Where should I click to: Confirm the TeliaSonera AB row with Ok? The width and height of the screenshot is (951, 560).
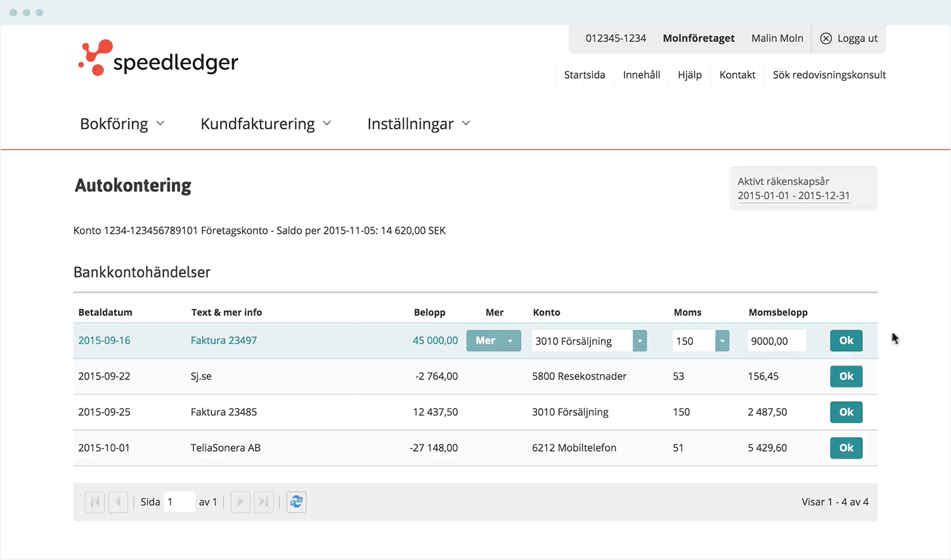point(846,448)
